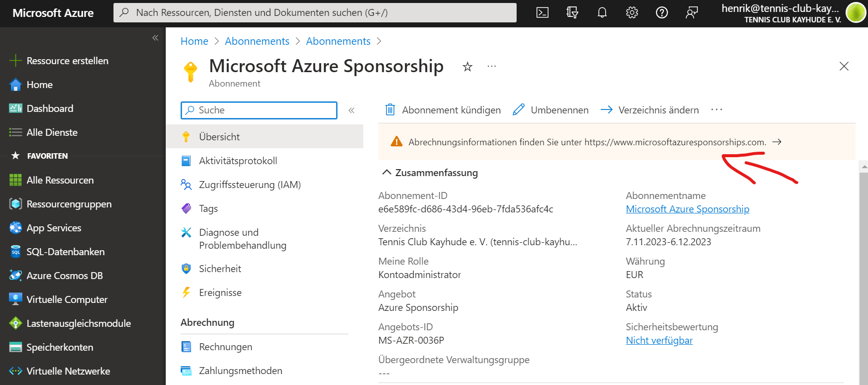Follow arrow in billing information banner

pyautogui.click(x=777, y=142)
